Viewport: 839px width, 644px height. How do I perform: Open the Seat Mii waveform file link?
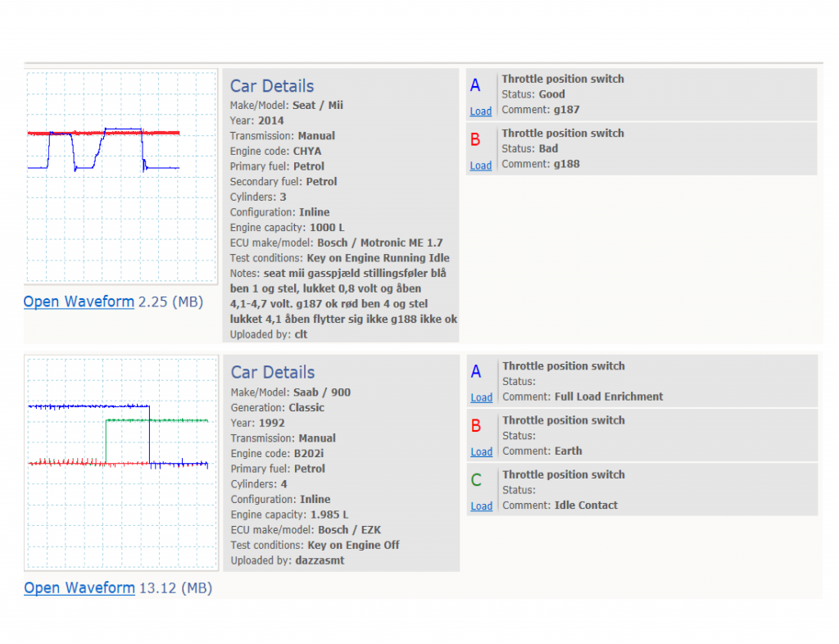(x=79, y=302)
